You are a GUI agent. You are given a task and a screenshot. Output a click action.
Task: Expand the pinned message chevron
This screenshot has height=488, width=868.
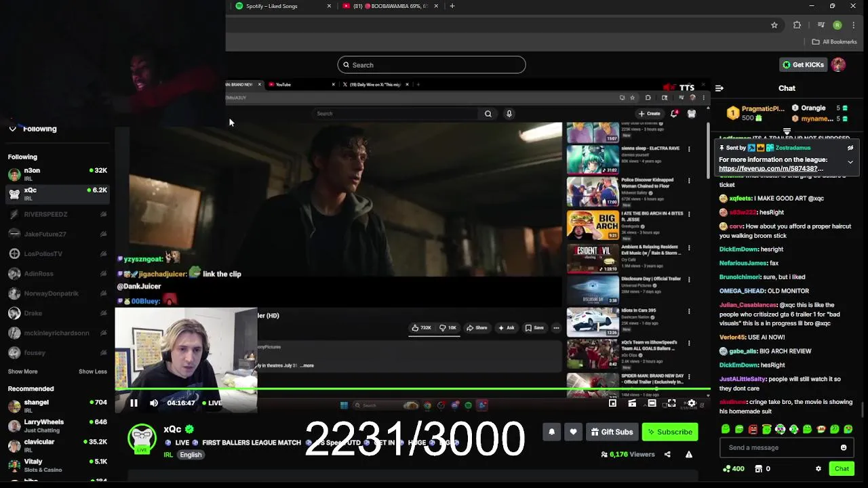pos(850,162)
